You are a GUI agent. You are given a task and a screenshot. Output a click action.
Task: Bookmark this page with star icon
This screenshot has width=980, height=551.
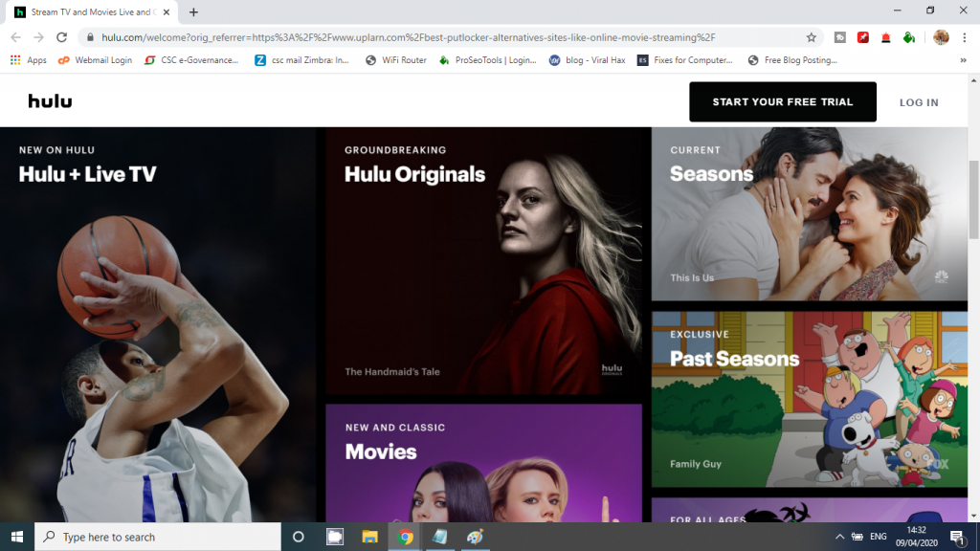tap(812, 37)
